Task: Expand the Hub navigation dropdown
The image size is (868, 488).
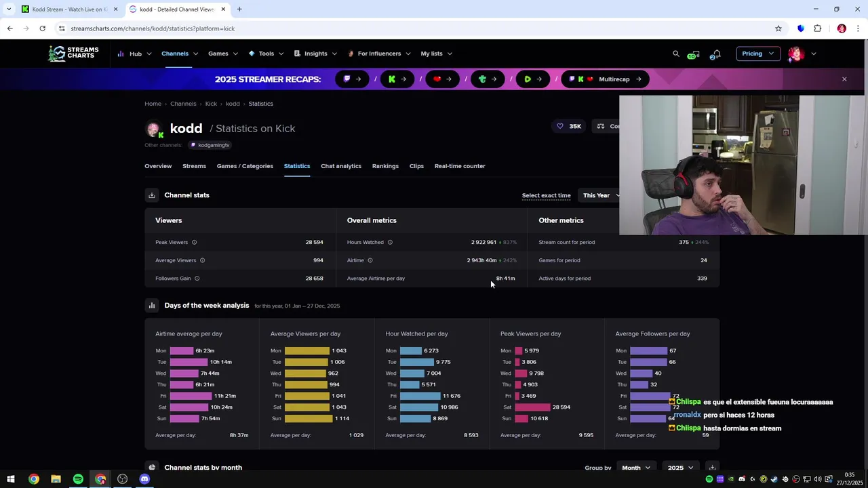Action: click(x=134, y=54)
